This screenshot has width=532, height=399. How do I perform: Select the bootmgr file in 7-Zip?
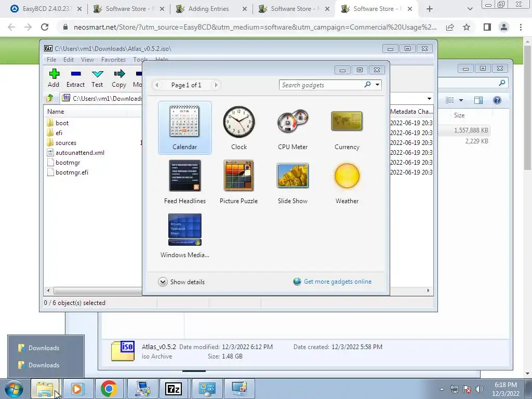[x=63, y=163]
